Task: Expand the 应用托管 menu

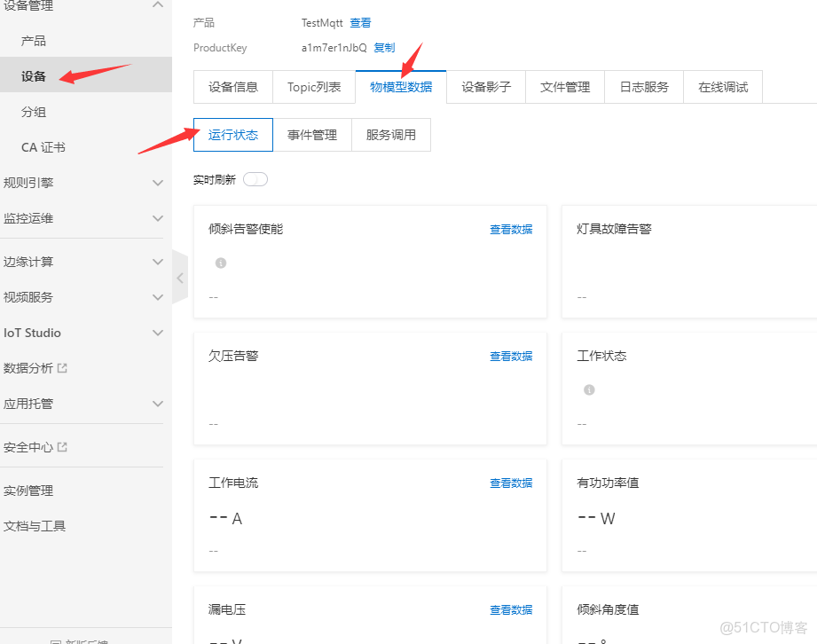Action: click(158, 404)
